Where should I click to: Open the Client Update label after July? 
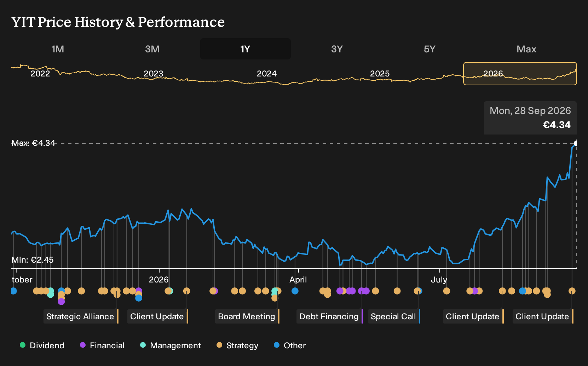point(473,316)
